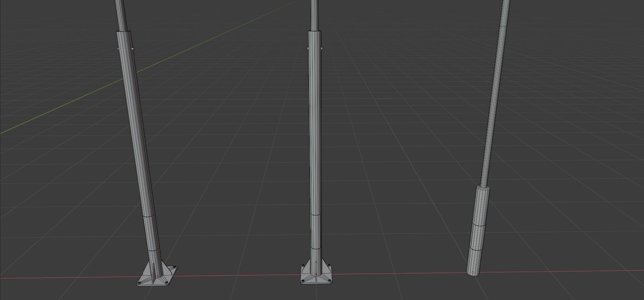
Task: Click the orange origin dot of middle pole
Action: pyautogui.click(x=316, y=275)
